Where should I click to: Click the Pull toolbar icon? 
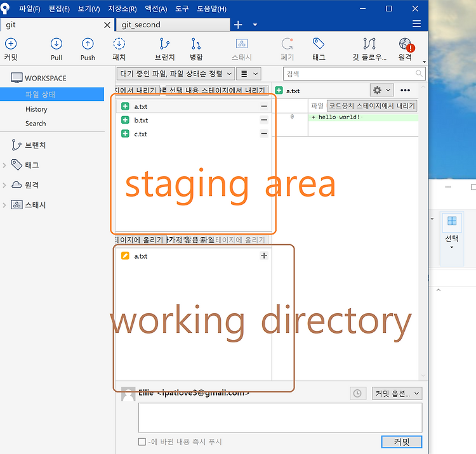coord(56,44)
